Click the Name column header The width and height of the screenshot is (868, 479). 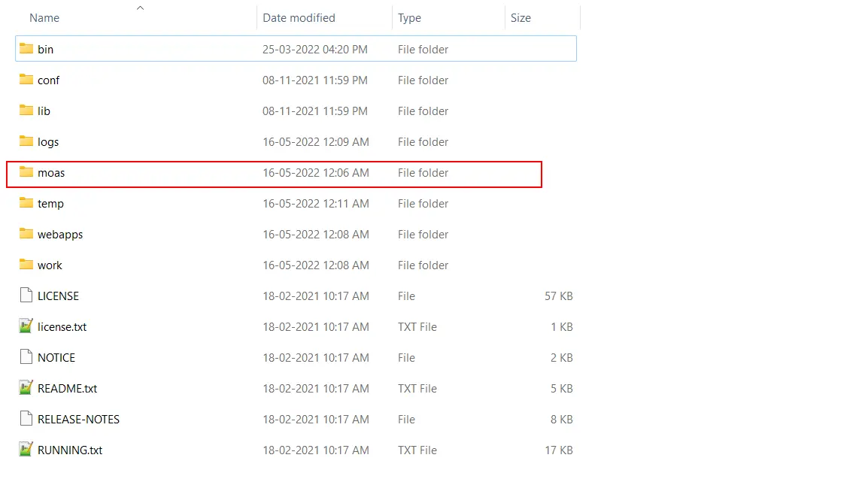(x=44, y=17)
